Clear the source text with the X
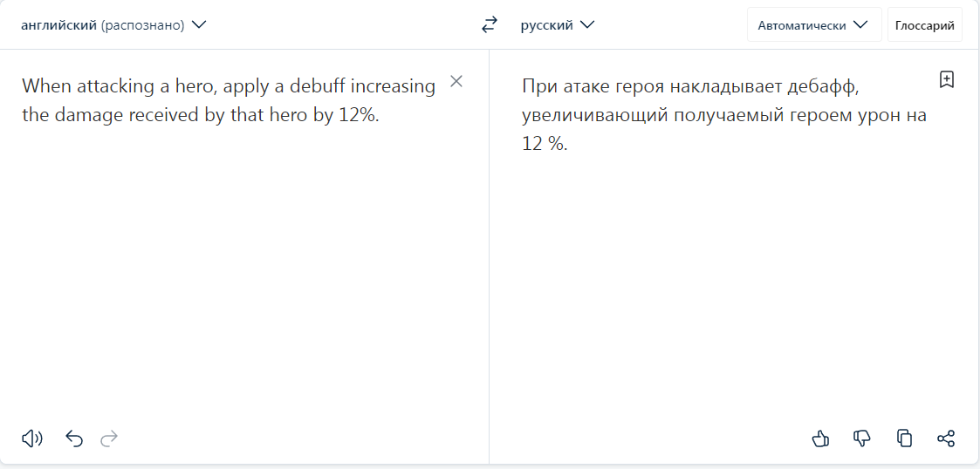The image size is (980, 469). pyautogui.click(x=456, y=82)
